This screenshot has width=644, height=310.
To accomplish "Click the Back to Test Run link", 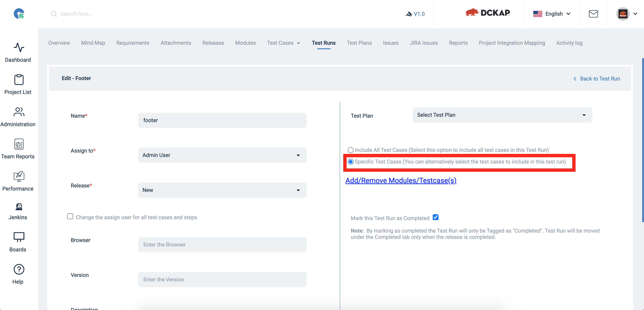I will 597,79.
